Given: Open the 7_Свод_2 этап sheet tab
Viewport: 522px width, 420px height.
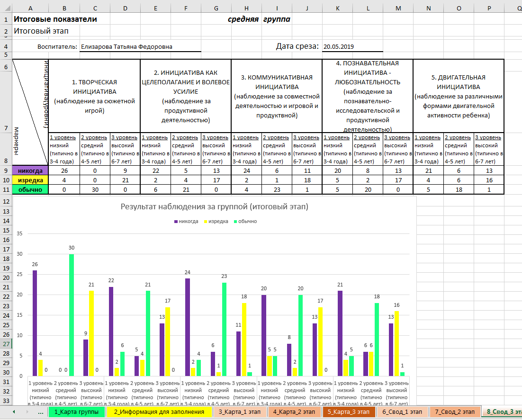Looking at the screenshot, I should pos(455,412).
